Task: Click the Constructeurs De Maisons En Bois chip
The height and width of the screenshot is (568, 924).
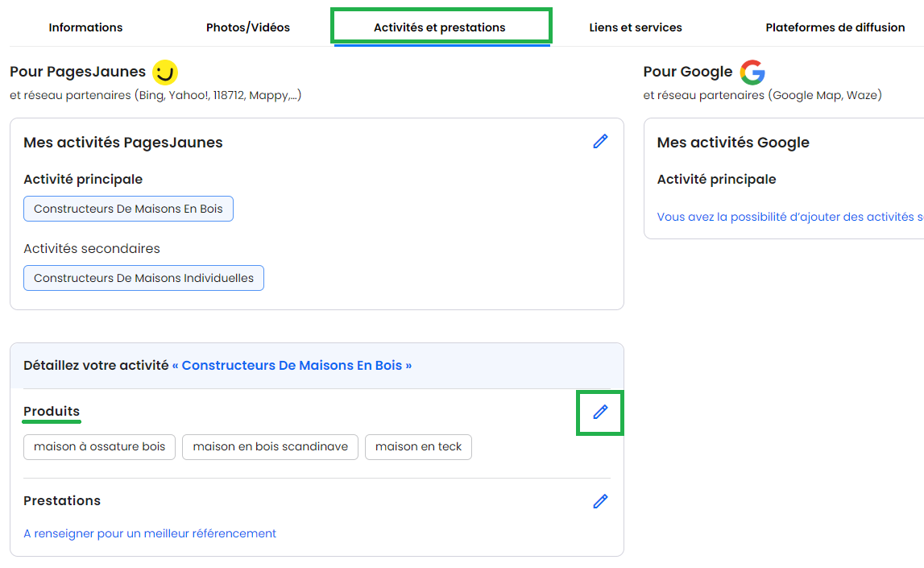Action: coord(128,209)
